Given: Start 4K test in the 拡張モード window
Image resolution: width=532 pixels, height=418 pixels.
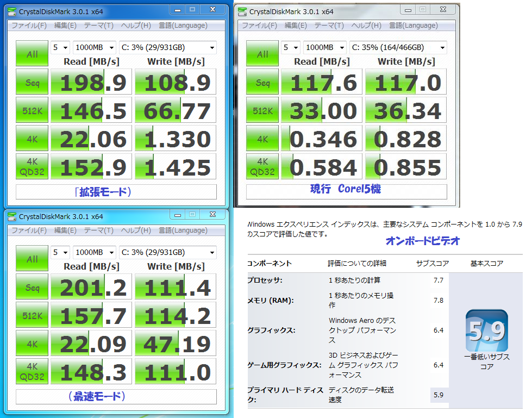Looking at the screenshot, I should (32, 139).
